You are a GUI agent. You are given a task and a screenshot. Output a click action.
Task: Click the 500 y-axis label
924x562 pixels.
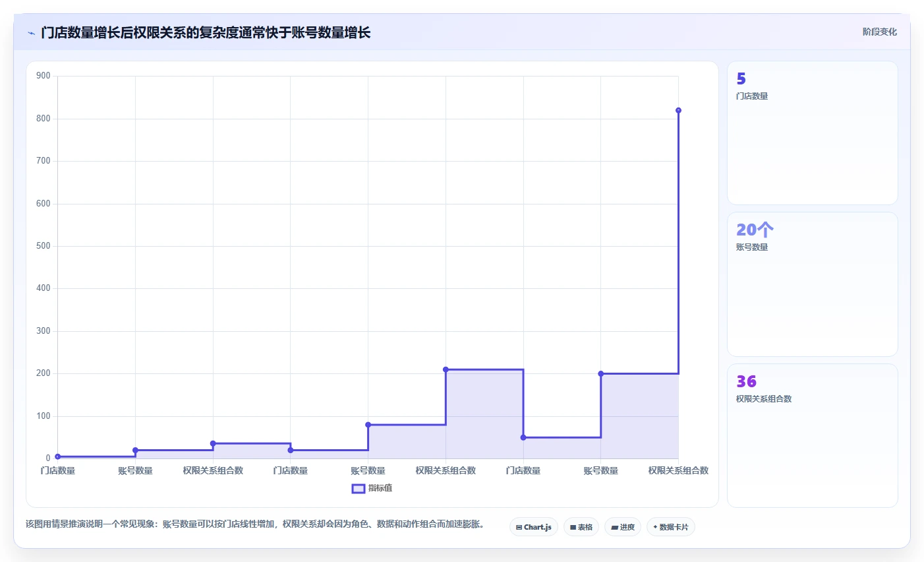click(x=43, y=246)
